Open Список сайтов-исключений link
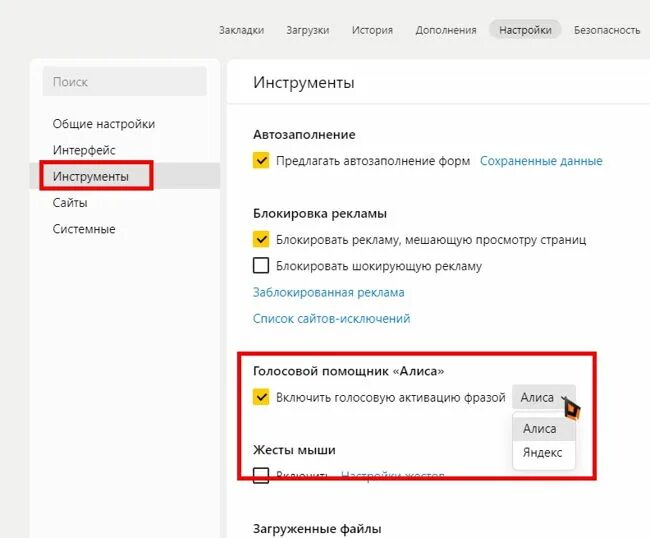This screenshot has height=538, width=650. point(331,318)
